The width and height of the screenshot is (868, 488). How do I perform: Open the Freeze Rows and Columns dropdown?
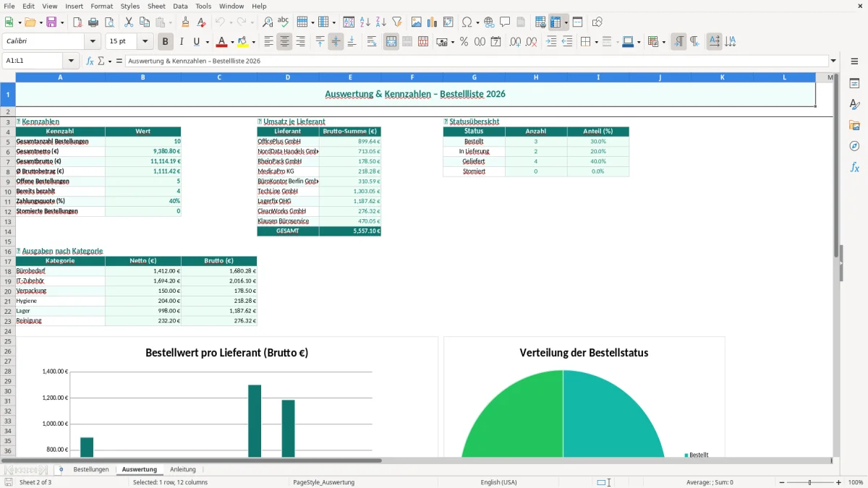click(x=566, y=22)
